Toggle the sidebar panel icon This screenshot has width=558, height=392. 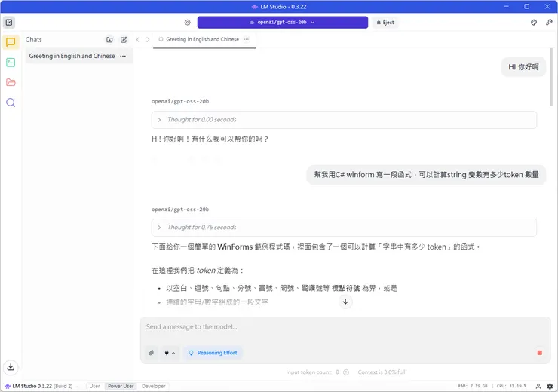pyautogui.click(x=9, y=23)
